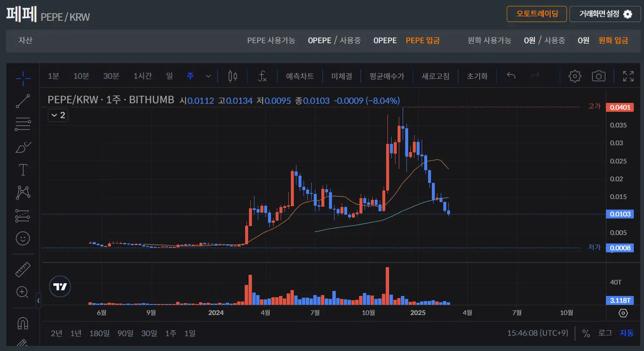Screen dimensions: 644x351
Task: Redo the chart action
Action: (x=535, y=76)
